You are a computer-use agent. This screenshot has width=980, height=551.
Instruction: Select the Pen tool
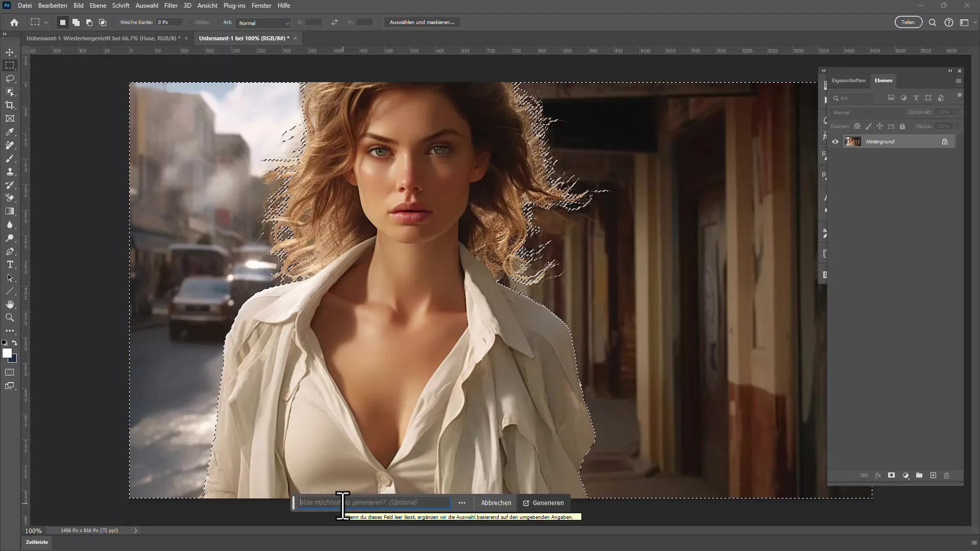[10, 252]
